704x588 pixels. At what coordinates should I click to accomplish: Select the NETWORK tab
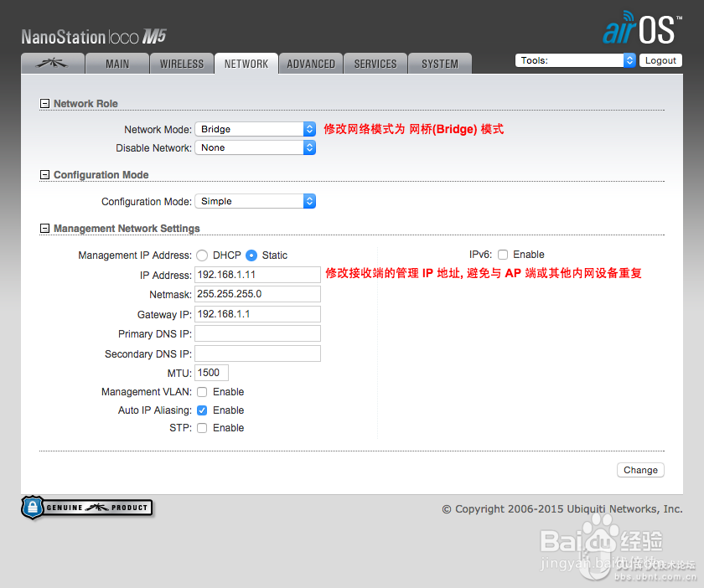[246, 64]
